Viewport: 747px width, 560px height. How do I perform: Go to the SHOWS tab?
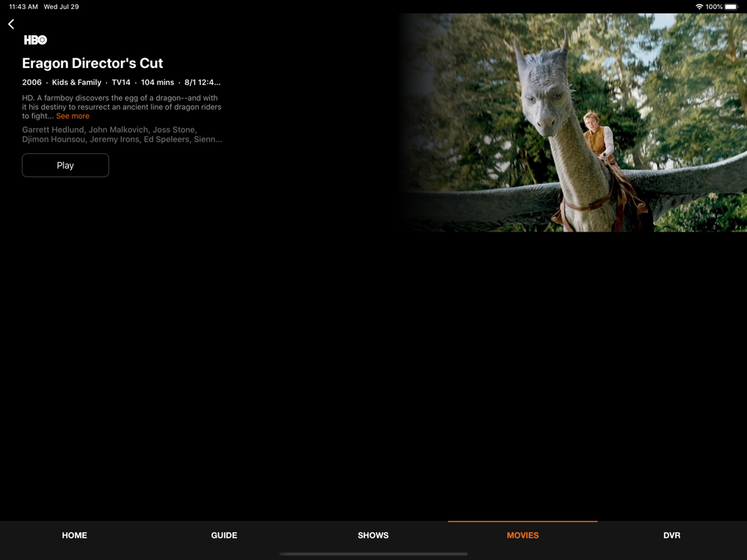373,535
